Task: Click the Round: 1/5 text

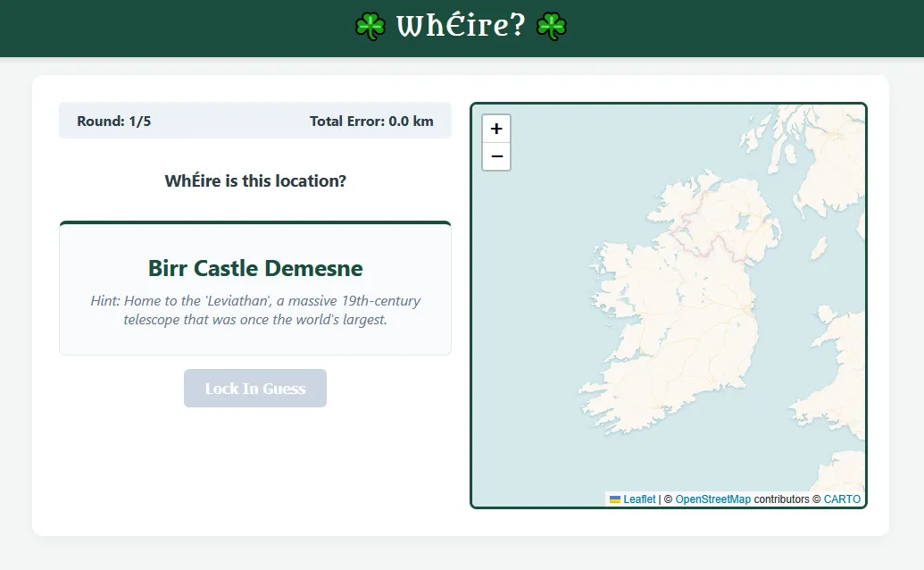Action: pos(113,121)
